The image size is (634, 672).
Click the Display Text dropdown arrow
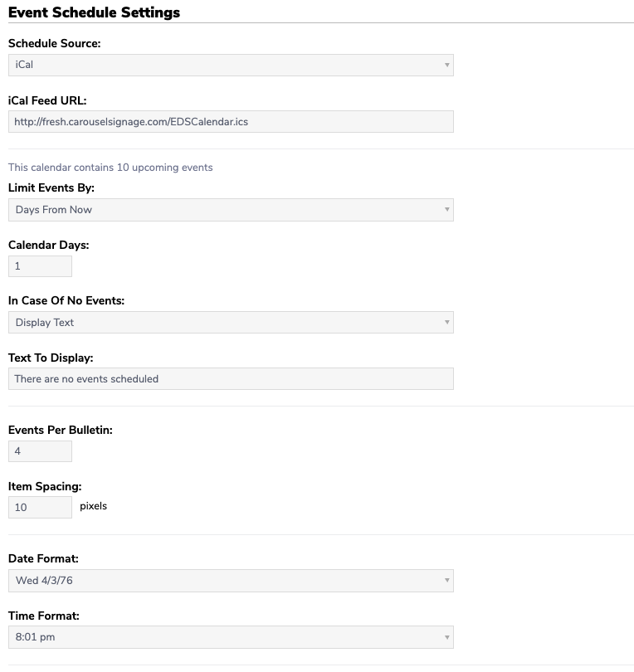(446, 322)
